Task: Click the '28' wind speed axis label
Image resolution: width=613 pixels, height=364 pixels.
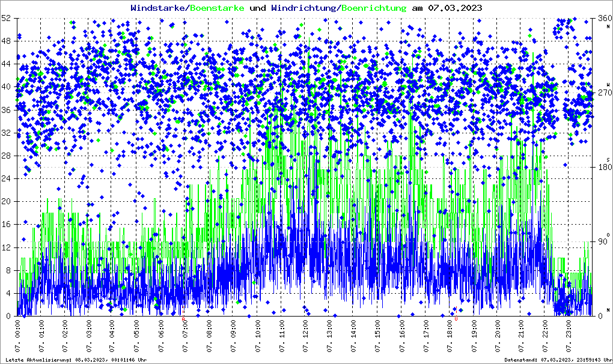Action: coord(6,156)
